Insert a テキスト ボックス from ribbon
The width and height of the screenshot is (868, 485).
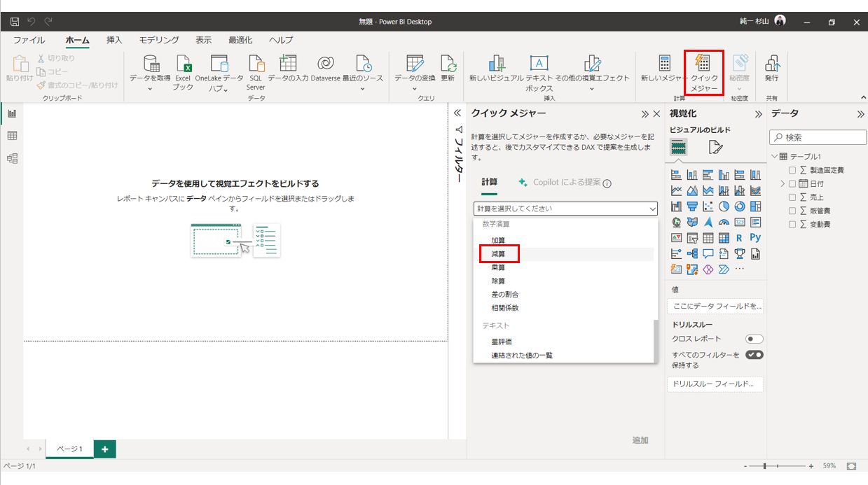coord(539,64)
